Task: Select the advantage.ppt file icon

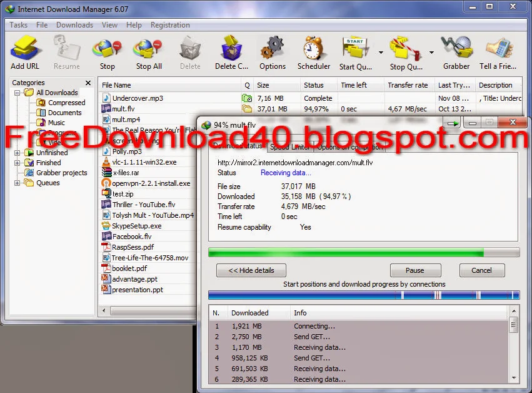Action: [106, 279]
